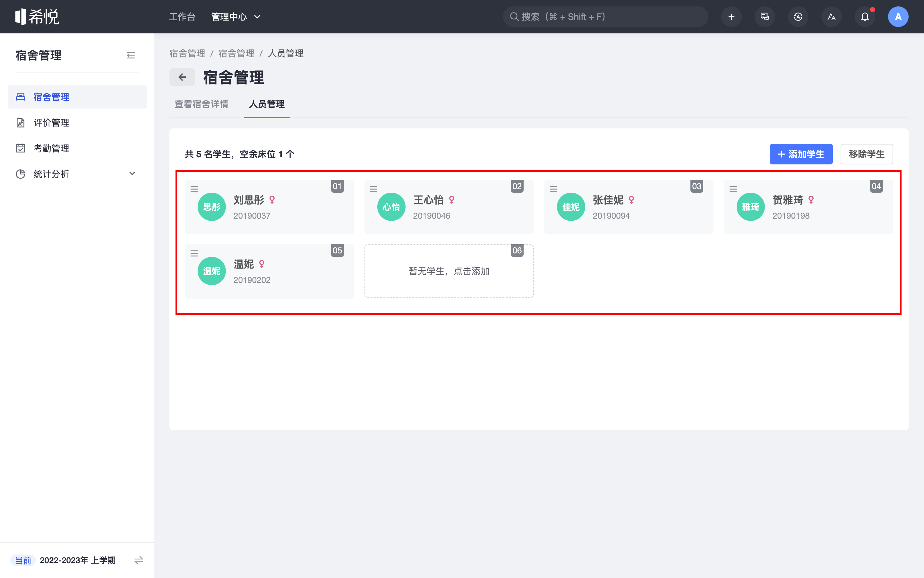Click the drag handle on 贺雅琦's card
This screenshot has height=578, width=924.
733,189
